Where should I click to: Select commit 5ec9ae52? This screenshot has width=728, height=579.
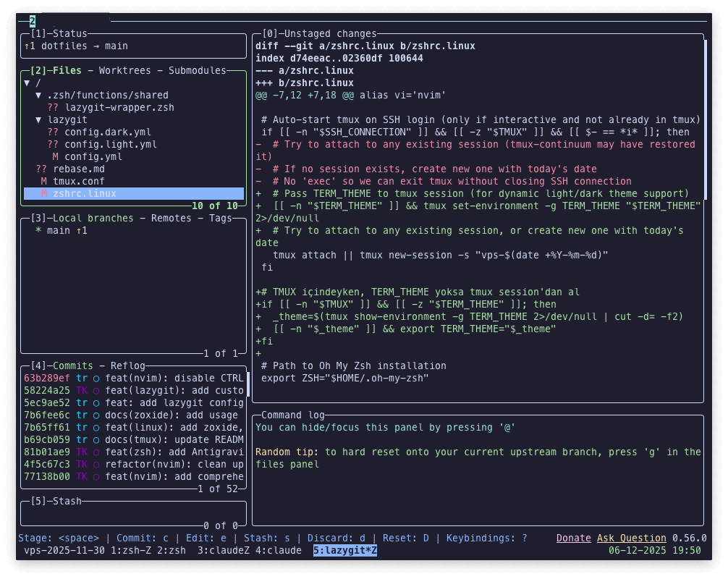click(134, 403)
